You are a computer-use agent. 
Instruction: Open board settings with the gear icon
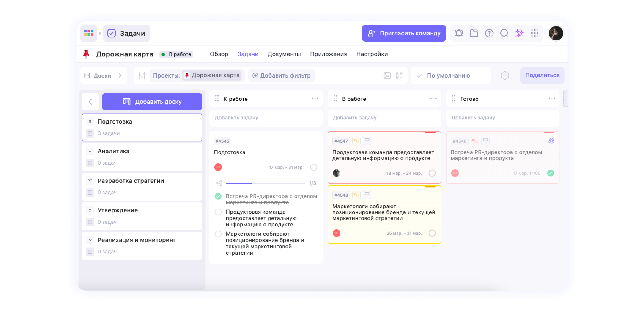pos(505,75)
